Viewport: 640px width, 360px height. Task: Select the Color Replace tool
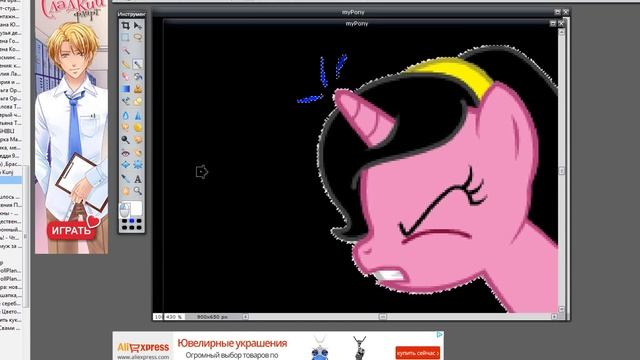pos(126,101)
